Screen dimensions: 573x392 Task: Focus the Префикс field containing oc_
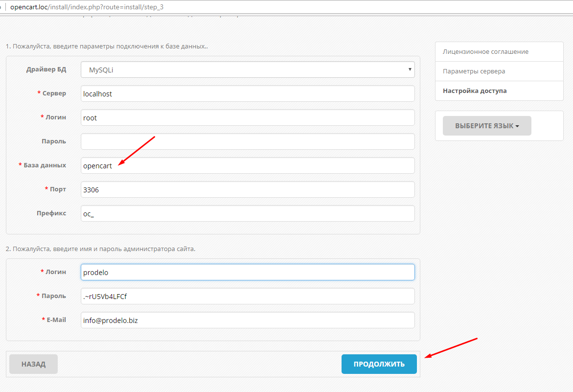pos(248,213)
